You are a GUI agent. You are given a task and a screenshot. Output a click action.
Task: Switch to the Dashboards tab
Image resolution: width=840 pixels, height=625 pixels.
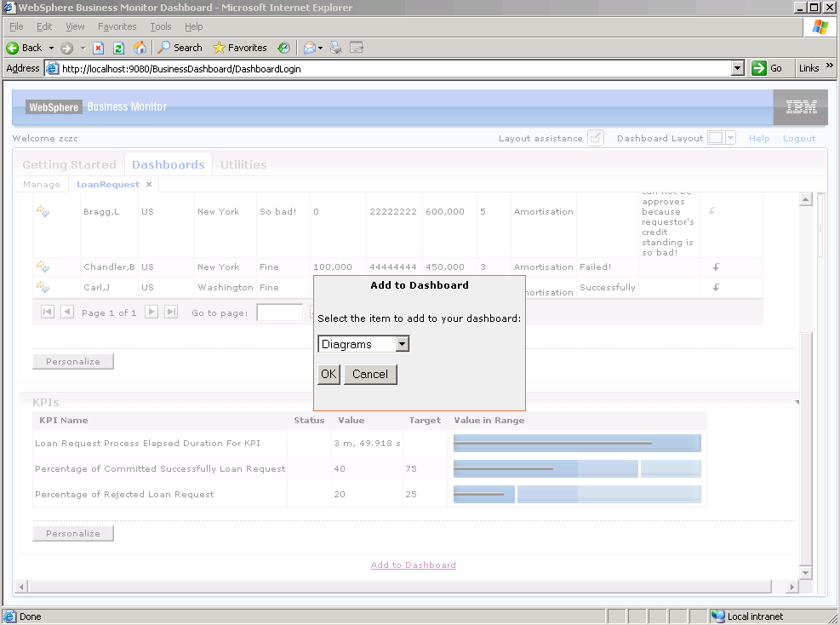click(x=169, y=164)
